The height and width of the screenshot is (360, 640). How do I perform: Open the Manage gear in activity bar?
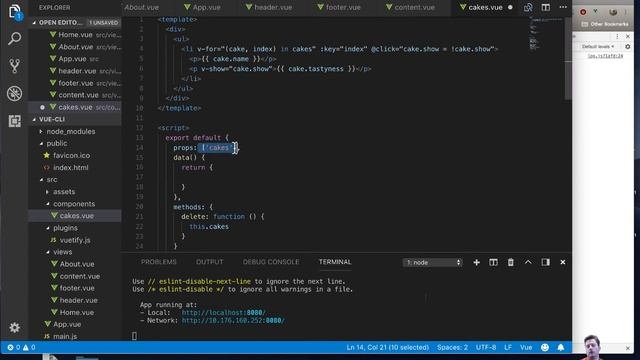(x=14, y=327)
